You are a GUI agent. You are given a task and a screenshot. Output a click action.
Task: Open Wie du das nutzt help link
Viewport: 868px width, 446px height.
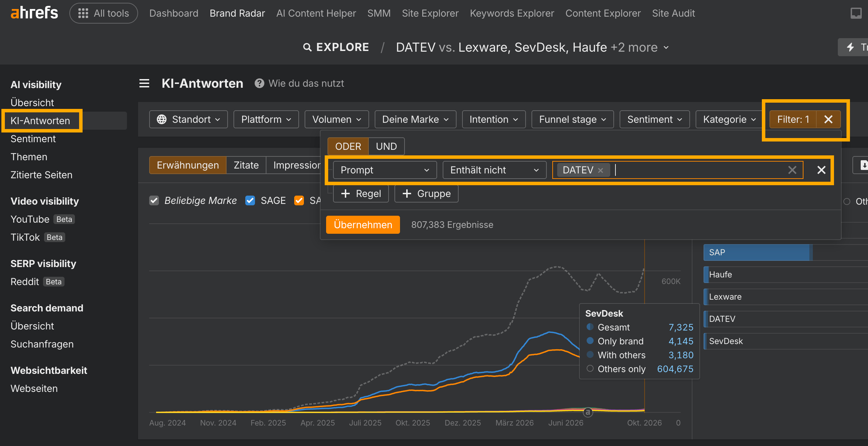coord(306,83)
